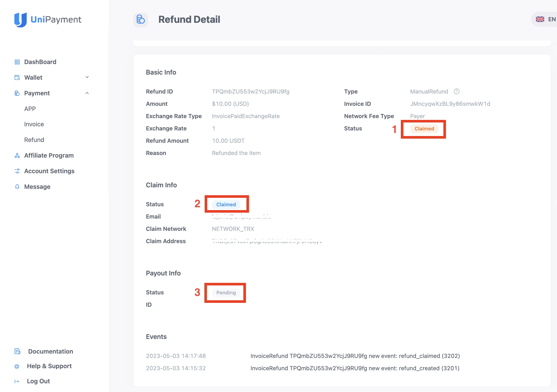Click the Pending payout status badge
The image size is (557, 392).
click(x=226, y=293)
